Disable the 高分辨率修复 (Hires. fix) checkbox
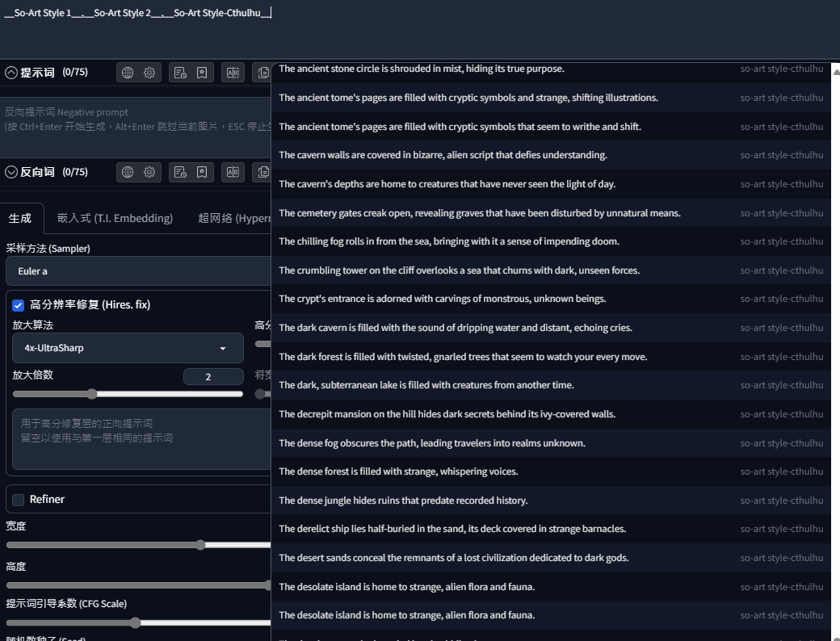The image size is (840, 641). coord(19,305)
